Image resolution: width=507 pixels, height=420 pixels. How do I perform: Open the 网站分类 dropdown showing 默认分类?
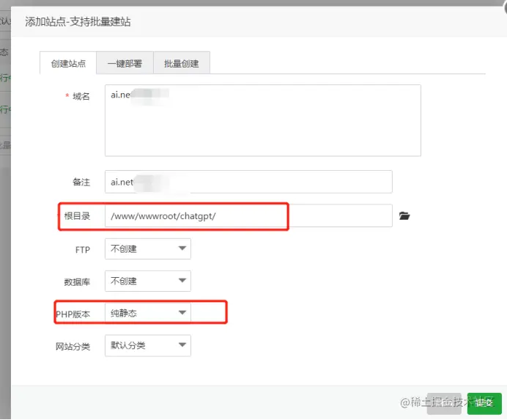click(x=148, y=345)
